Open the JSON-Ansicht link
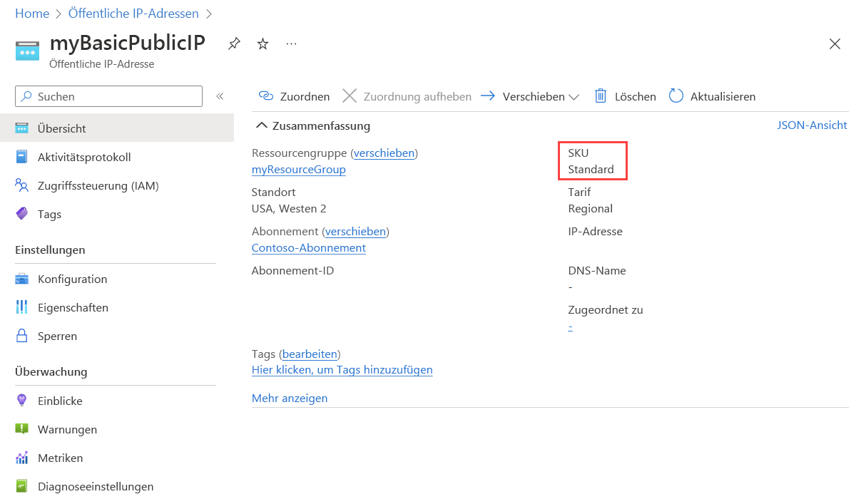The image size is (856, 504). 812,125
